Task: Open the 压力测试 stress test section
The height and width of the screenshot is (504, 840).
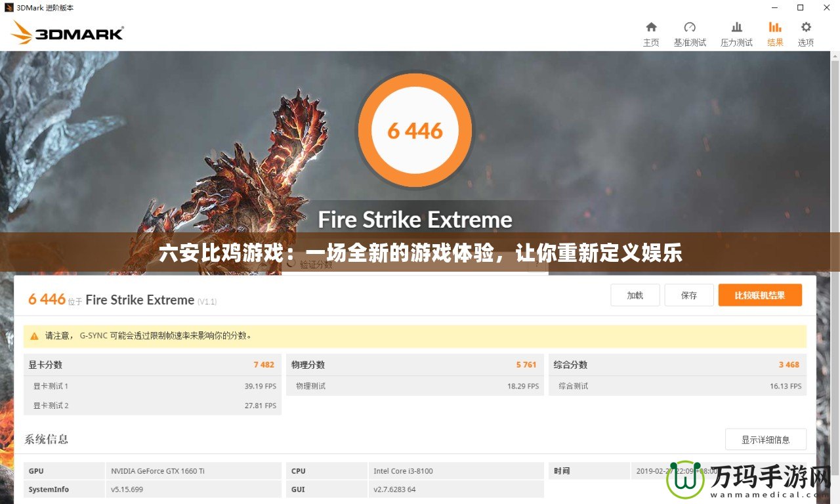Action: click(736, 33)
